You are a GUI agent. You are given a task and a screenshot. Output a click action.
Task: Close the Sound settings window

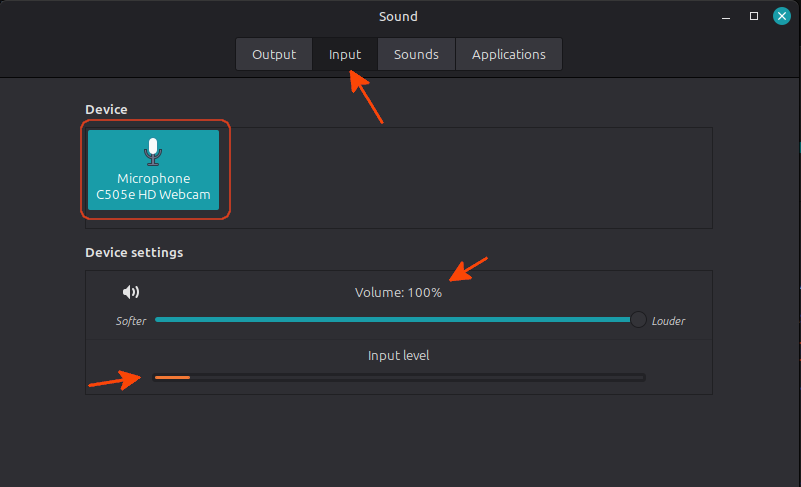[782, 16]
